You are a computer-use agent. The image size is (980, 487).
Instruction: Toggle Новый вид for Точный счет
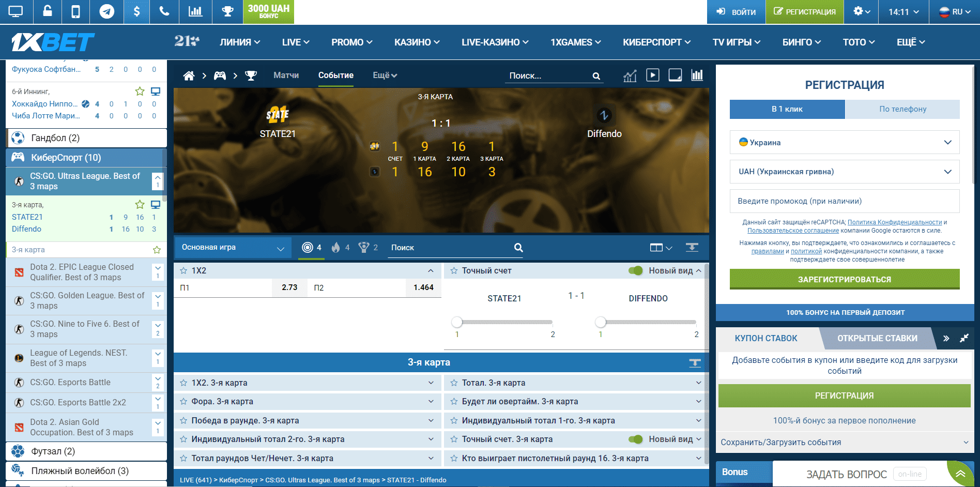point(635,270)
